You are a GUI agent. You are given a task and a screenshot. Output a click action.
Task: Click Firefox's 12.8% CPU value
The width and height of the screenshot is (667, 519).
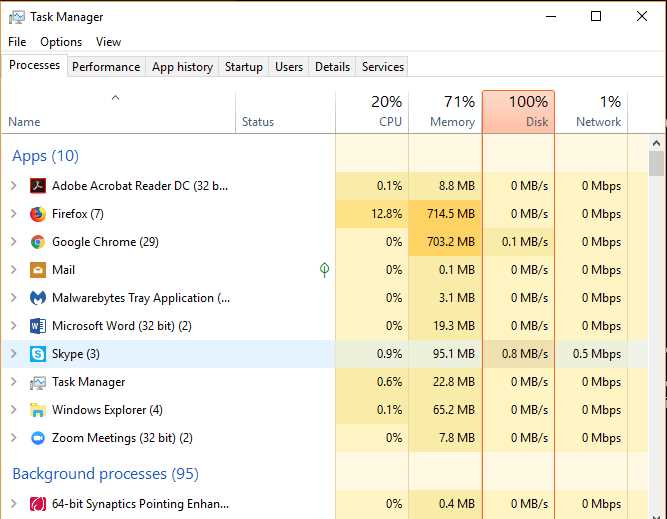click(386, 214)
